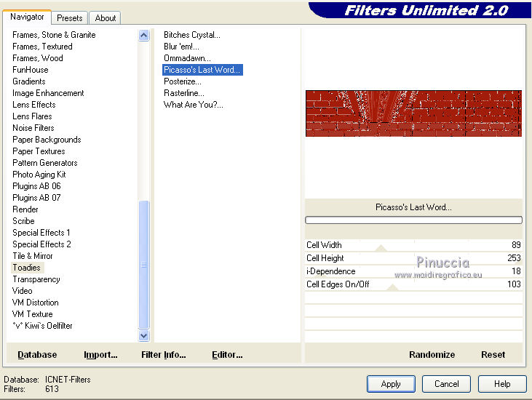Select Picasso's Last Word filter

(x=202, y=70)
